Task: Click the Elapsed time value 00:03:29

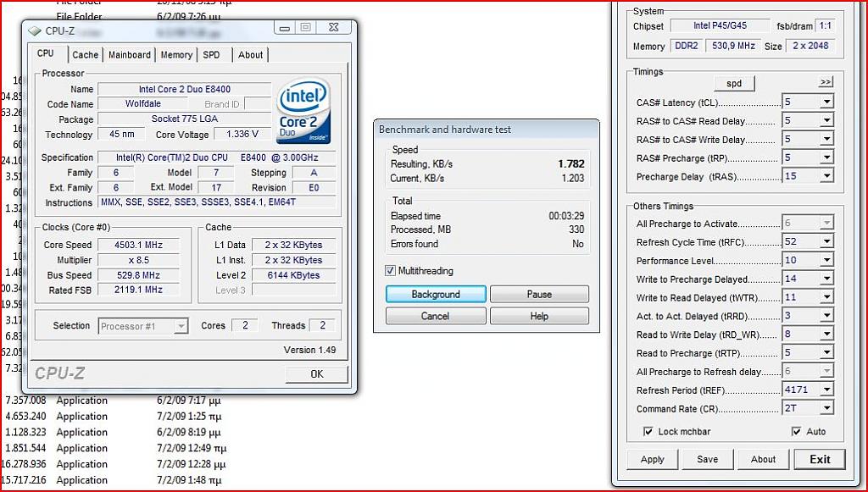Action: pos(566,216)
